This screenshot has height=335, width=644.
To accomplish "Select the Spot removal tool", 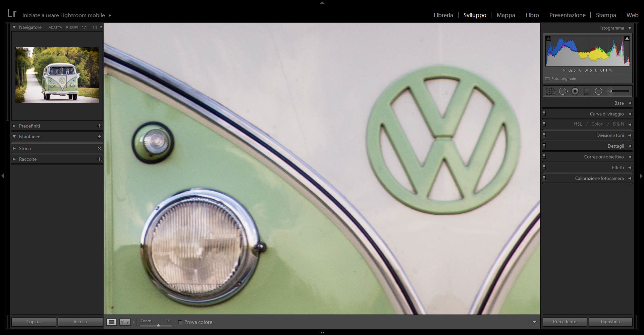I will 563,91.
